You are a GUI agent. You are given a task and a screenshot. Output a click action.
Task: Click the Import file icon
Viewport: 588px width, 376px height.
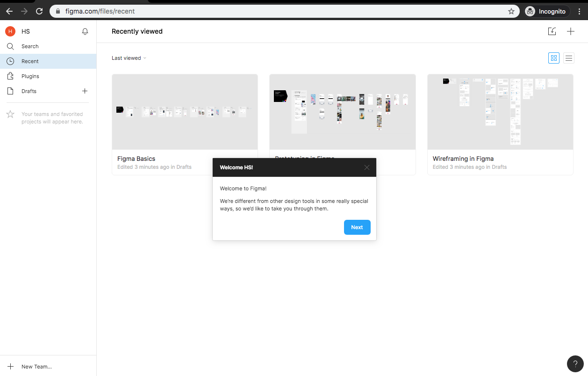click(x=552, y=31)
